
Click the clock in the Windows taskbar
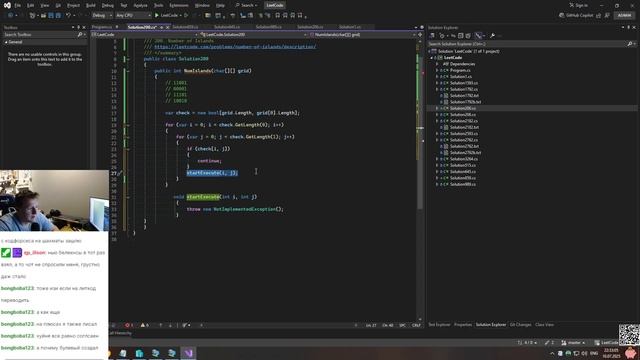tap(611, 353)
